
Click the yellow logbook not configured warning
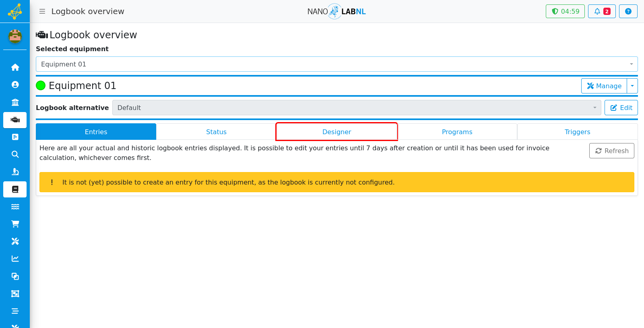tap(336, 182)
